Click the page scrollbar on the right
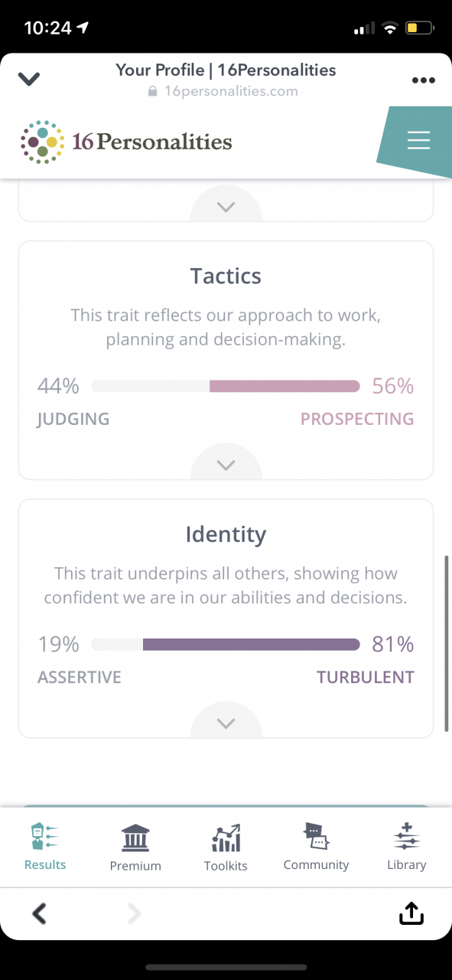This screenshot has height=980, width=452. 447,643
